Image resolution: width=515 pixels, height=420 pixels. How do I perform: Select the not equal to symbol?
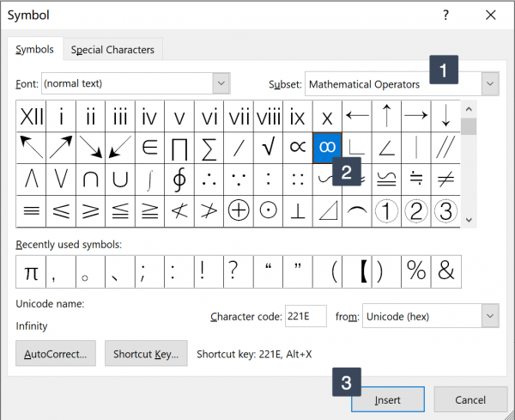tap(445, 180)
